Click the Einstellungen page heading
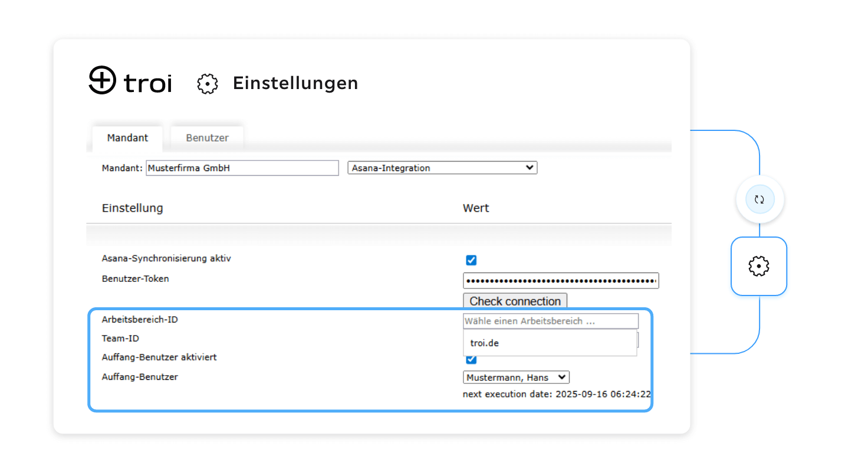 [x=295, y=83]
